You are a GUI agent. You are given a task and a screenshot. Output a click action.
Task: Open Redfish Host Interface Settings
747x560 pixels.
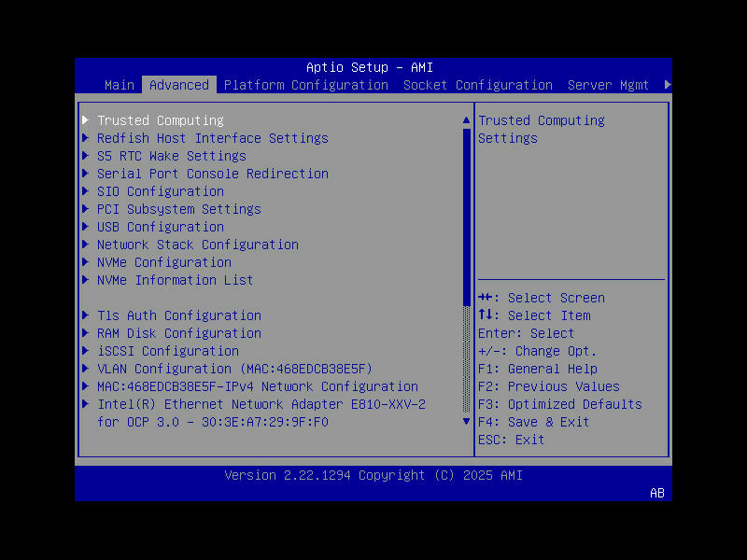(212, 137)
